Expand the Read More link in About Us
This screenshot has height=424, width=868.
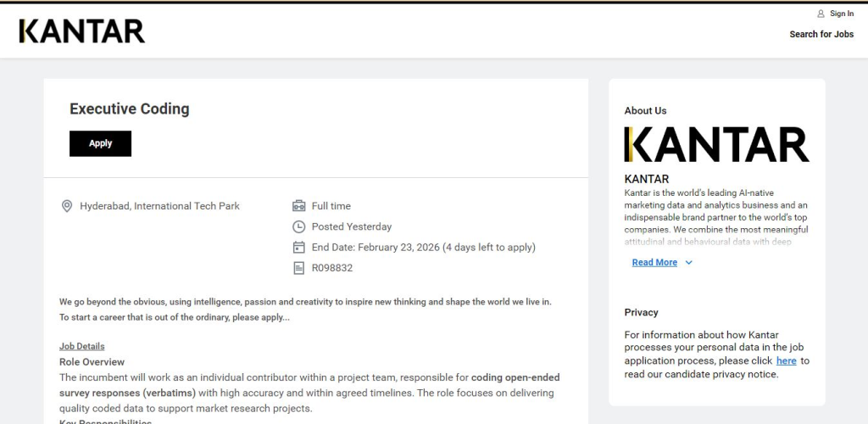[x=654, y=262]
